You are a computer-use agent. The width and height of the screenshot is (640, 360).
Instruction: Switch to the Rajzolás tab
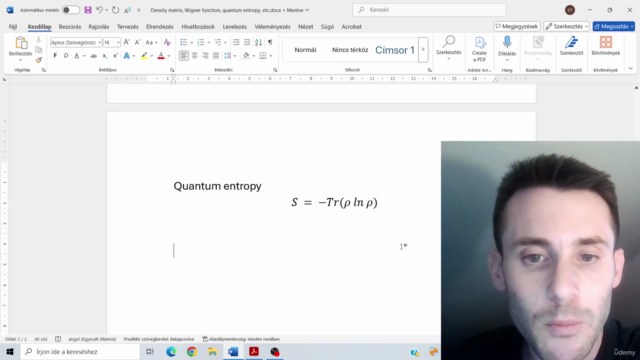tap(99, 27)
